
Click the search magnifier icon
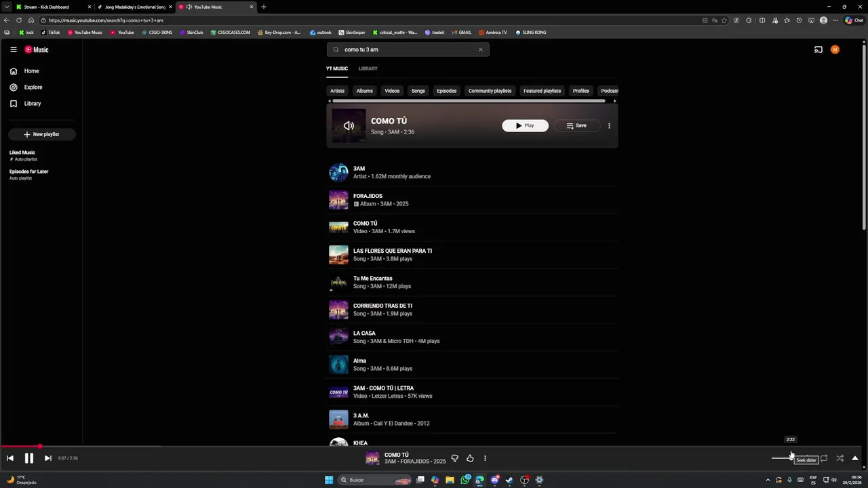point(336,49)
